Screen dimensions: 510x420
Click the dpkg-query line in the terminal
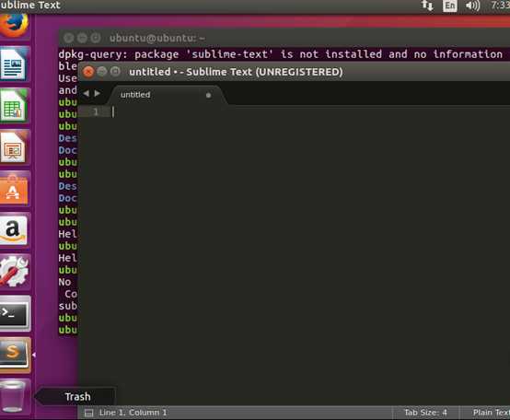coord(281,54)
